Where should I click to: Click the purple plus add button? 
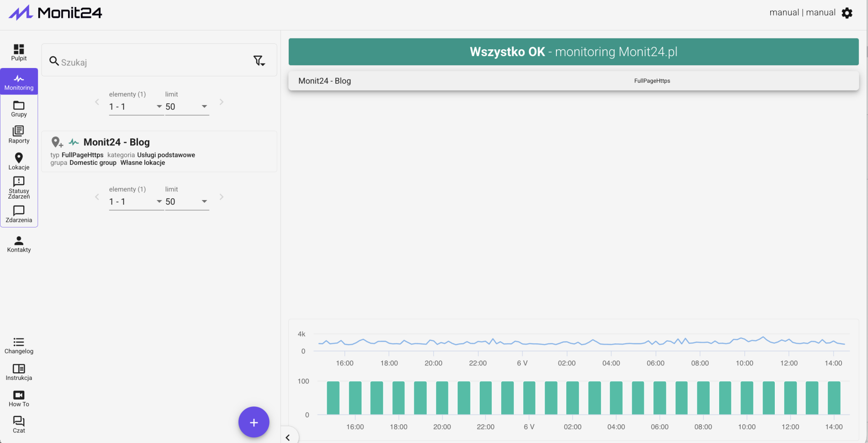coord(254,422)
